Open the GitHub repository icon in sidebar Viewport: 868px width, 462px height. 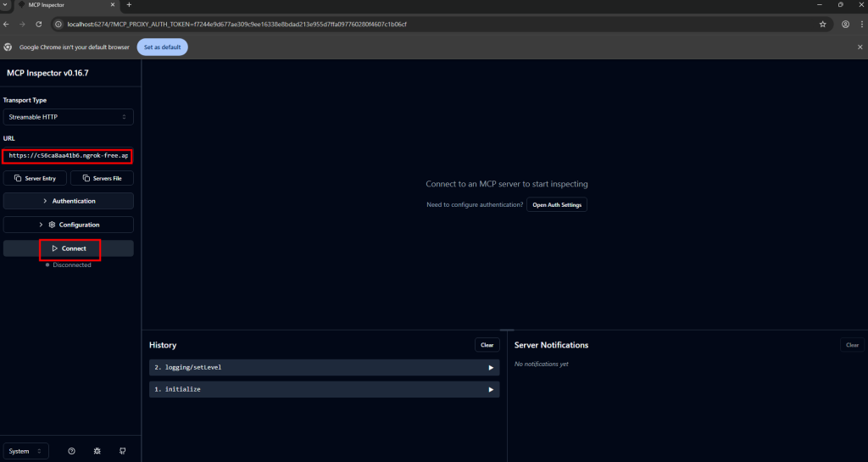(x=123, y=451)
